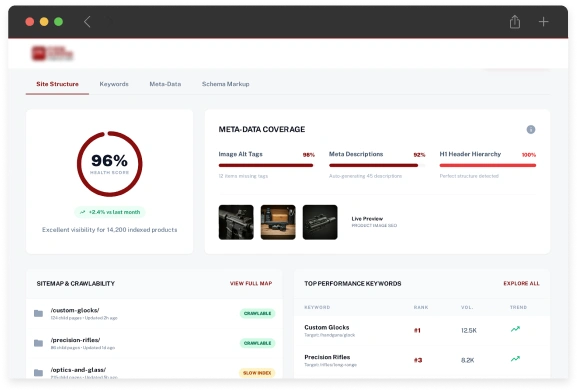Click the Meta Descriptions progress bar

[377, 165]
